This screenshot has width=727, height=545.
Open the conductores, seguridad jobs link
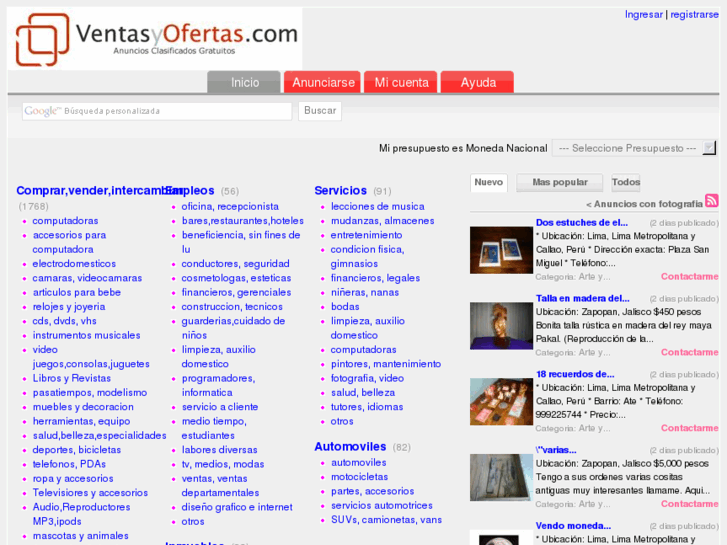click(235, 264)
